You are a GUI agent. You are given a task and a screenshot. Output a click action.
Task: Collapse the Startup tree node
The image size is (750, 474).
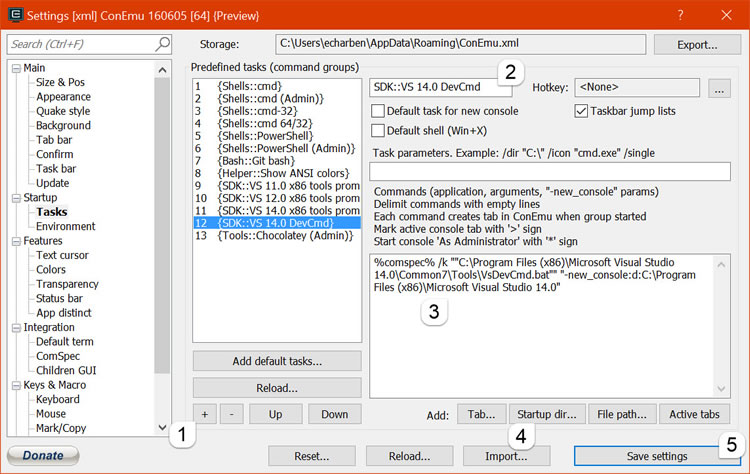(x=16, y=198)
